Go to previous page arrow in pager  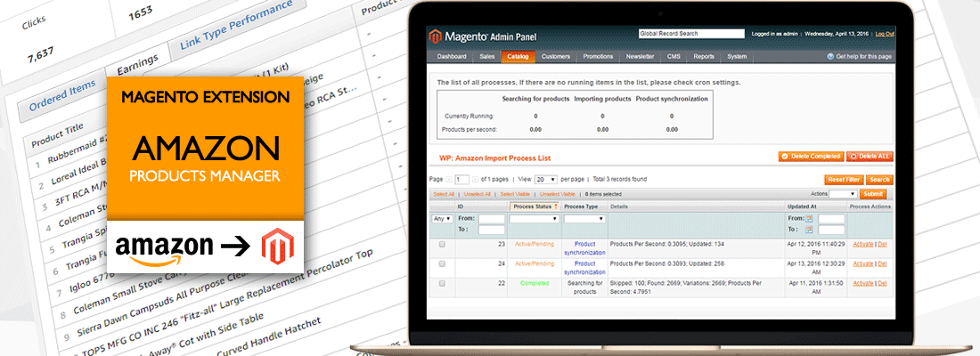(449, 179)
